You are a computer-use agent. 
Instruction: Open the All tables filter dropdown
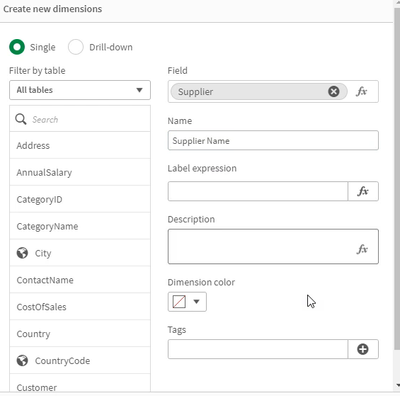tap(80, 90)
